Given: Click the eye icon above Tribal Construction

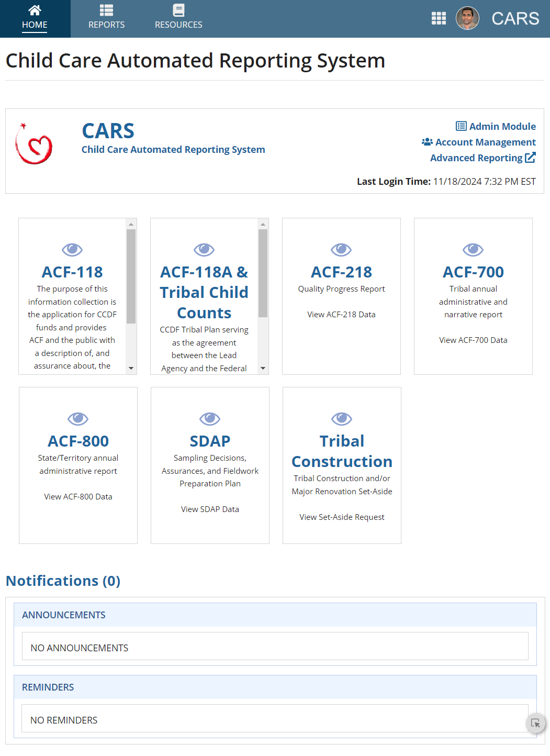Looking at the screenshot, I should coord(342,419).
